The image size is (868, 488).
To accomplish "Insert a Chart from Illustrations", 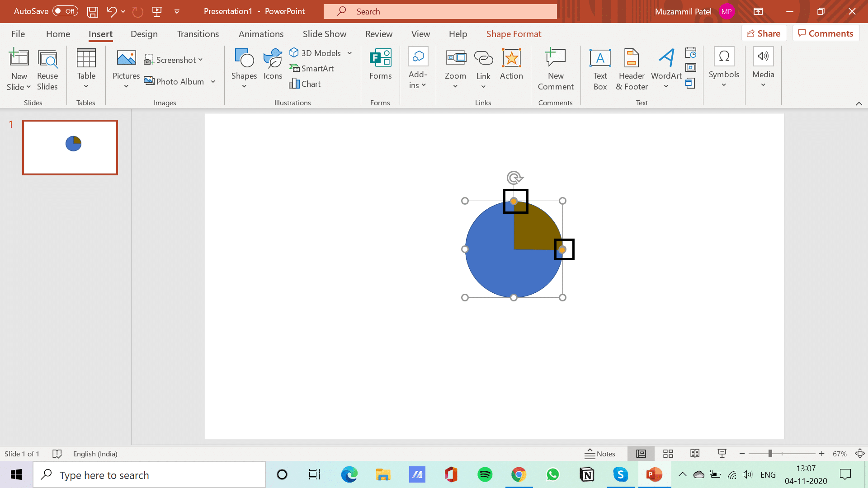I will tap(305, 84).
